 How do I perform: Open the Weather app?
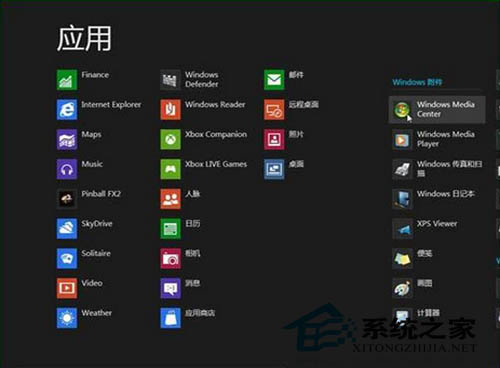(x=84, y=318)
